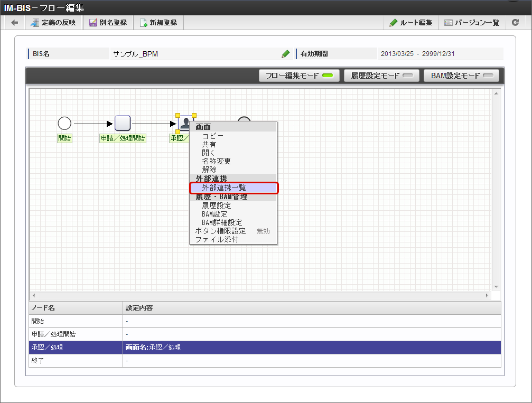Click the canvas scroll left arrow
The width and height of the screenshot is (532, 403).
(34, 295)
